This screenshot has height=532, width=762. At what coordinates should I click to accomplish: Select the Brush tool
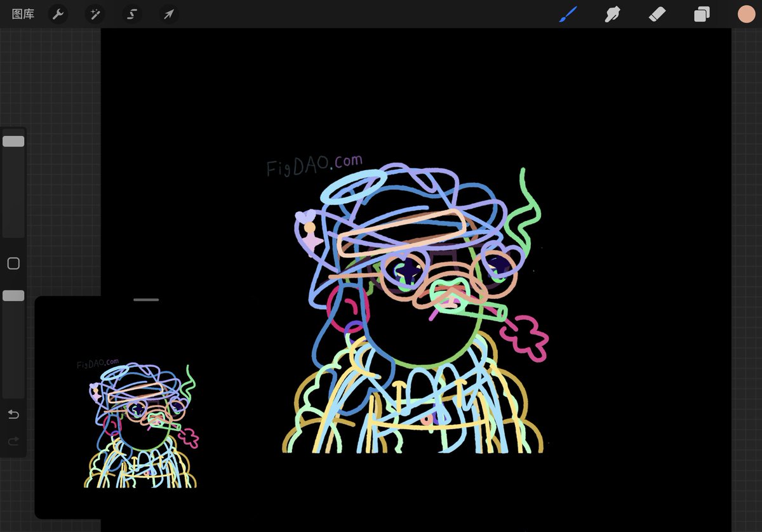(x=568, y=14)
